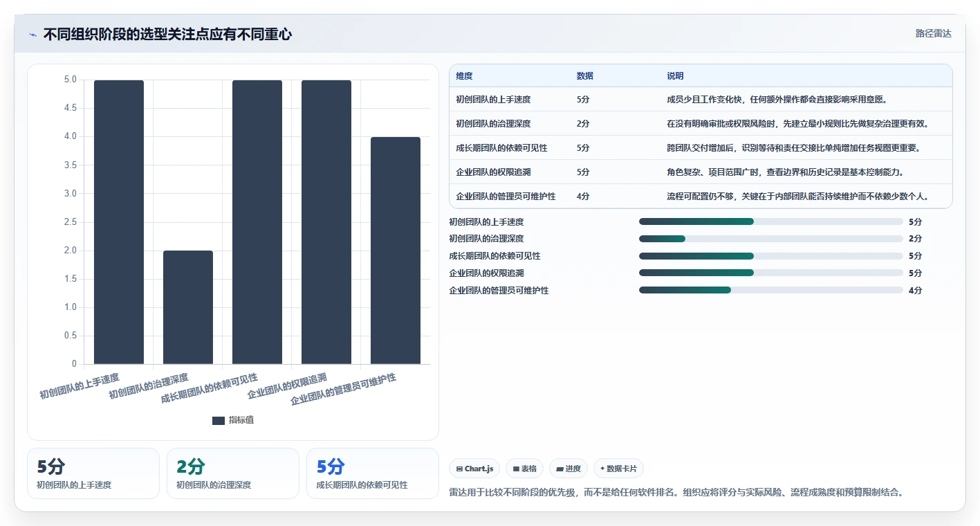Click the page title 不同组织阶段的选型关注点应有不同重心
The width and height of the screenshot is (980, 526).
(167, 35)
